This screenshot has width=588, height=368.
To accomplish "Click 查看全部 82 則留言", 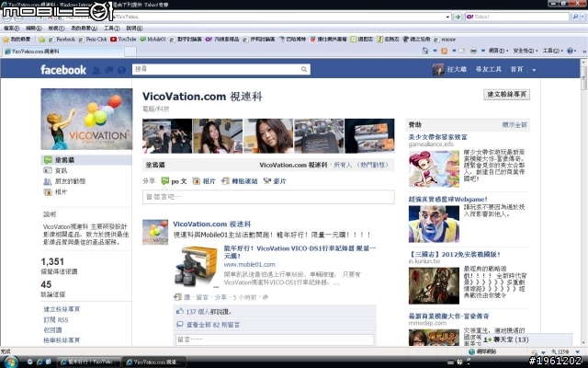I will click(213, 325).
